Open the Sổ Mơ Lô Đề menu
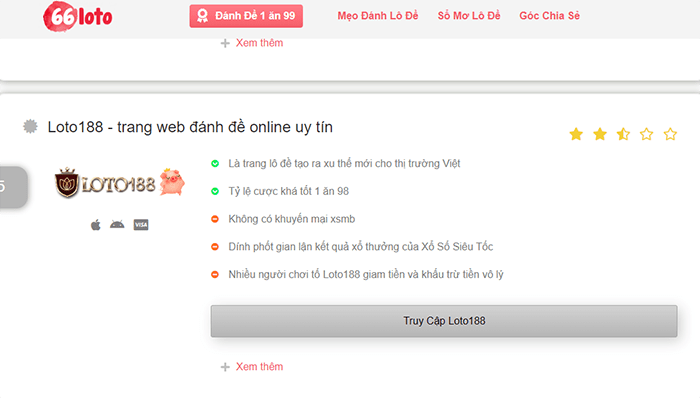This screenshot has height=398, width=700. [469, 16]
